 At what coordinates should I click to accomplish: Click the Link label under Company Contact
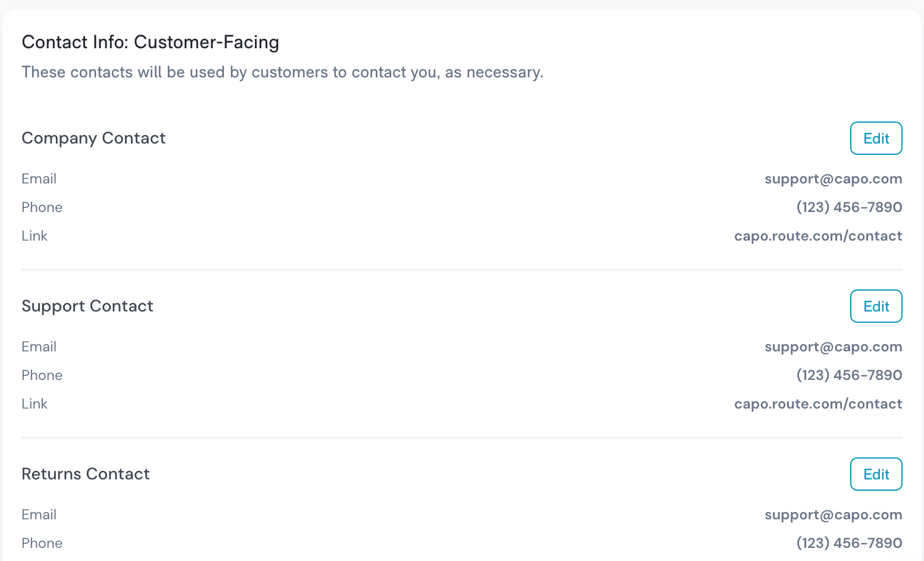[35, 236]
